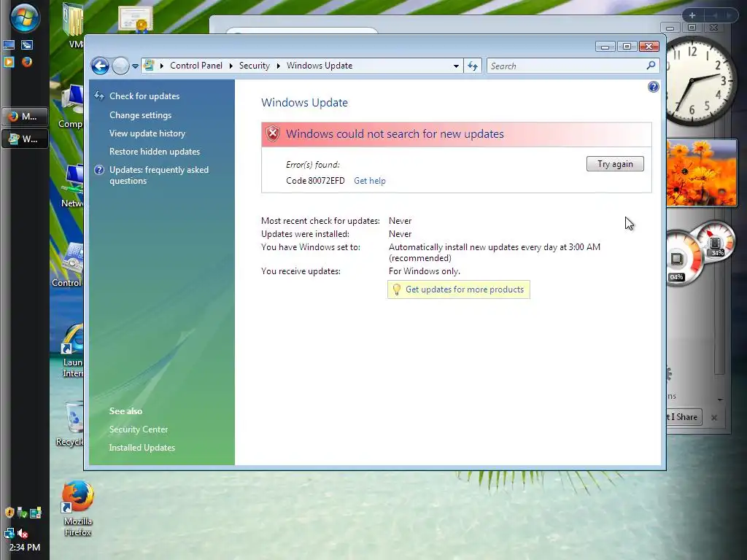Viewport: 747px width, 560px height.
Task: Open Change settings
Action: (x=140, y=114)
